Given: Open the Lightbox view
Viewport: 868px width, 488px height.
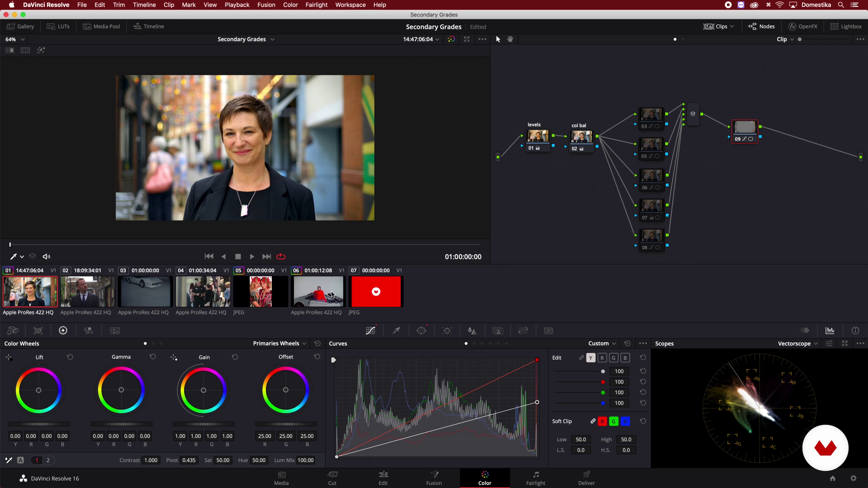Looking at the screenshot, I should (x=846, y=26).
